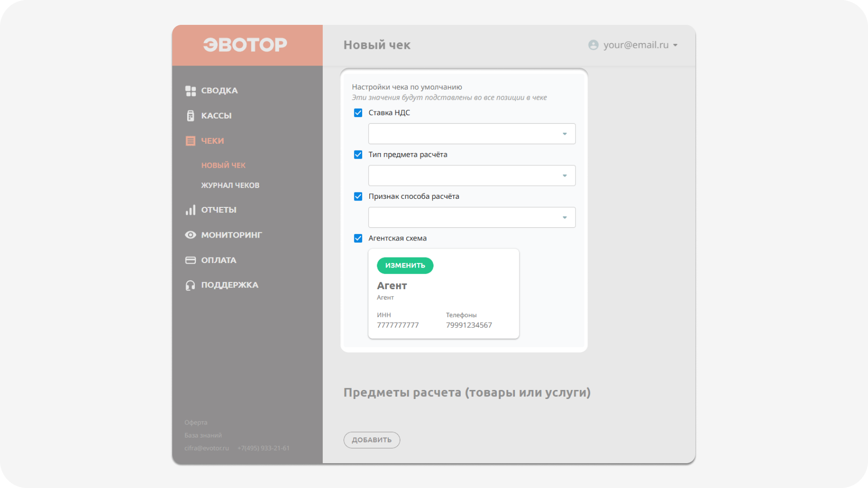Click the Чеки receipt icon
This screenshot has height=488, width=868.
(190, 141)
